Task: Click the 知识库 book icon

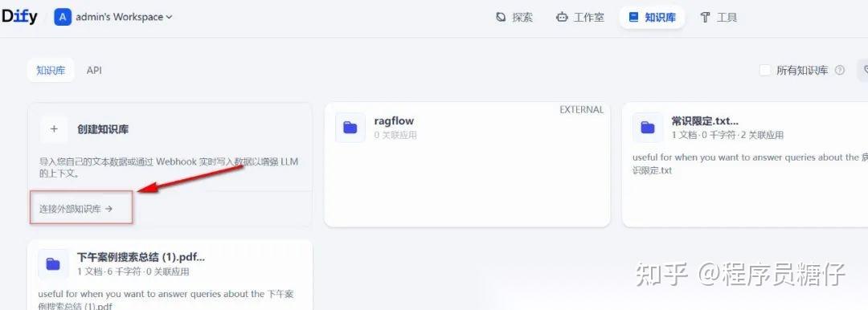Action: (x=634, y=17)
